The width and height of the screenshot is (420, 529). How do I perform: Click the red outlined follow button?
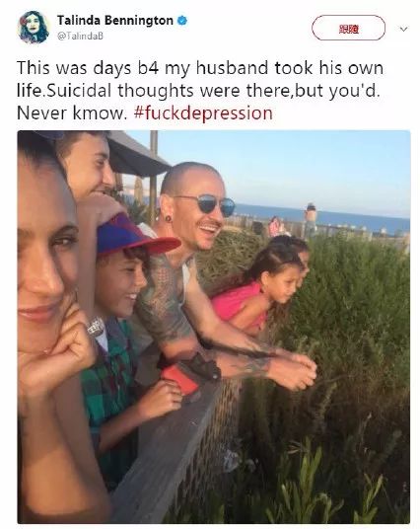click(349, 28)
